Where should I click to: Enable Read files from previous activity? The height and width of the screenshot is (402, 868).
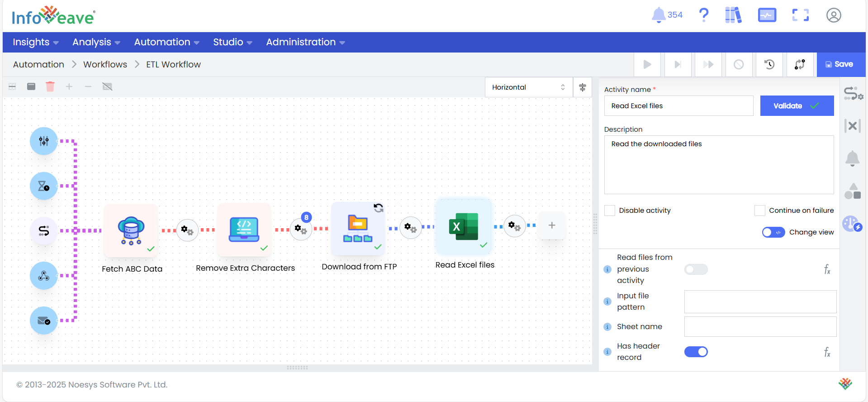tap(696, 269)
